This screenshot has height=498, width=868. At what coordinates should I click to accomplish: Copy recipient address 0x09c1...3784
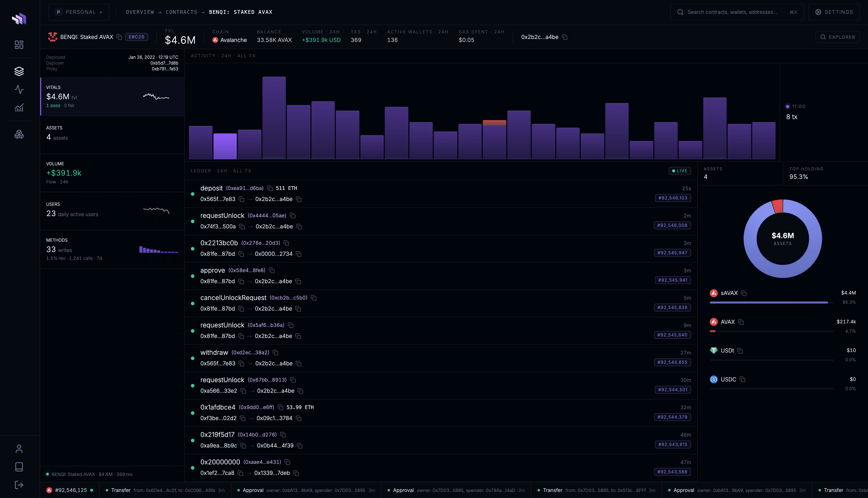tap(299, 418)
